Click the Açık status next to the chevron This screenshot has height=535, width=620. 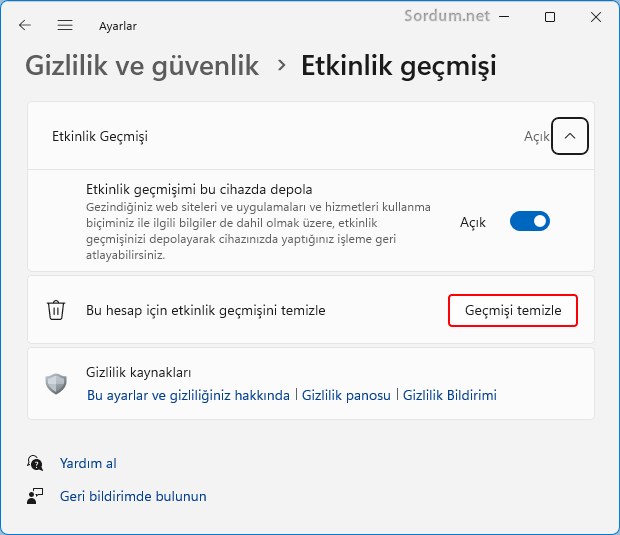537,136
